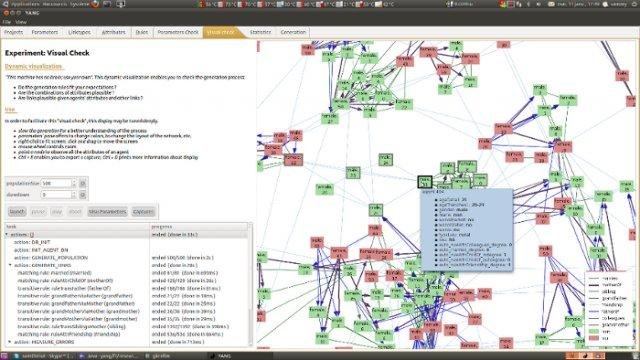The height and width of the screenshot is (360, 640).
Task: Click the orange Use heading
Action: pyautogui.click(x=10, y=109)
